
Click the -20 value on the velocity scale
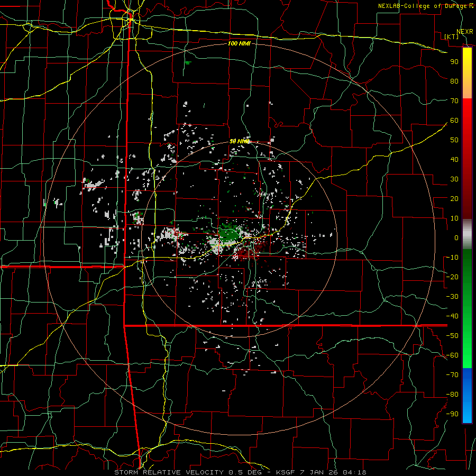(452, 277)
